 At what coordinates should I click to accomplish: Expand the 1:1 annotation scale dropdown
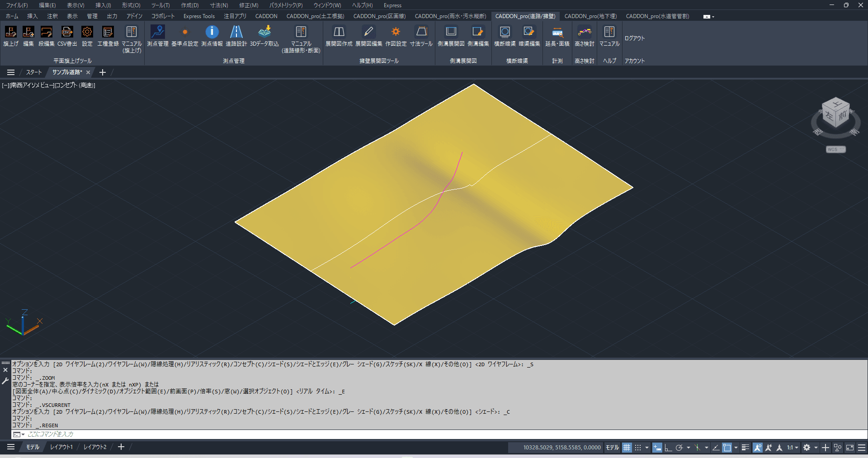pos(793,448)
